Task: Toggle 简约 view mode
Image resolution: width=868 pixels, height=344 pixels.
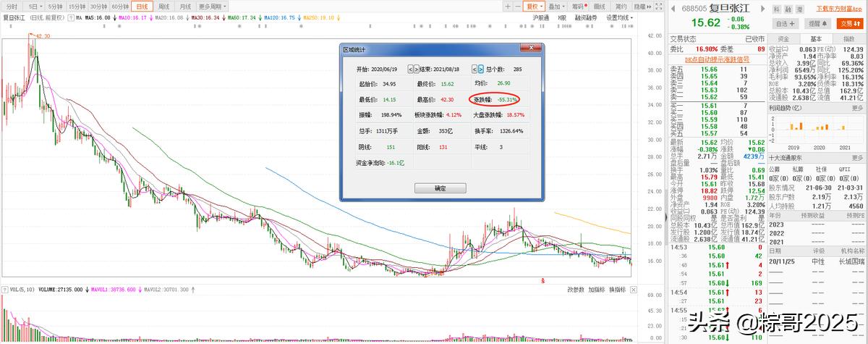Action: tap(621, 7)
